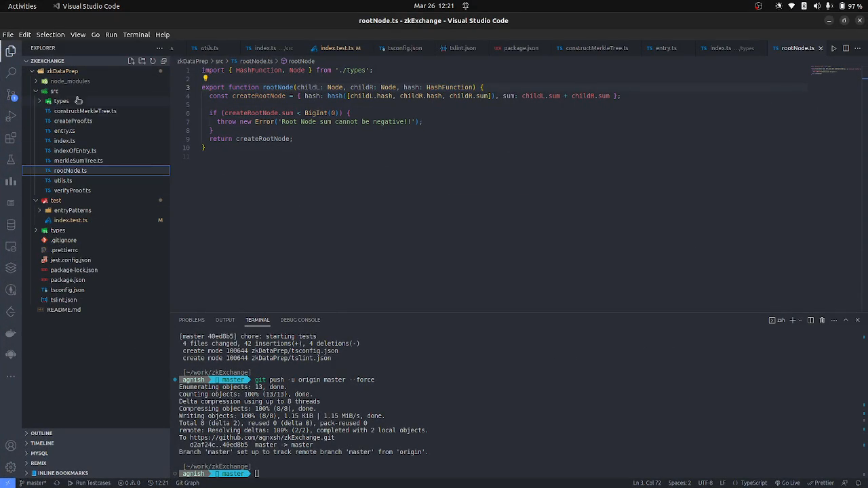Click Activities in the Ubuntu top bar
The width and height of the screenshot is (868, 488).
pos(22,6)
